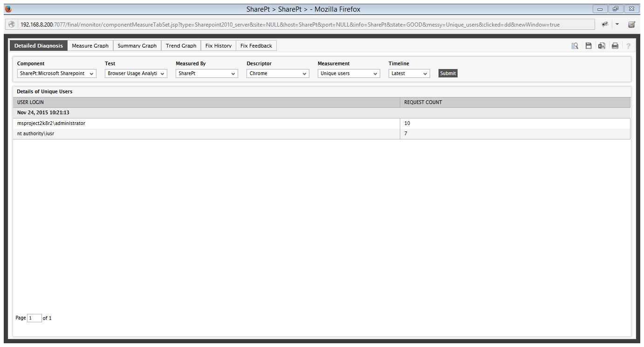644x347 pixels.
Task: Click the page number input field
Action: pos(34,318)
